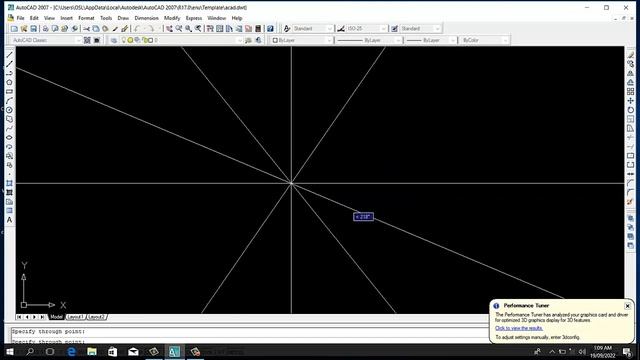This screenshot has width=640, height=360.
Task: Open the Format menu
Action: pos(86,18)
